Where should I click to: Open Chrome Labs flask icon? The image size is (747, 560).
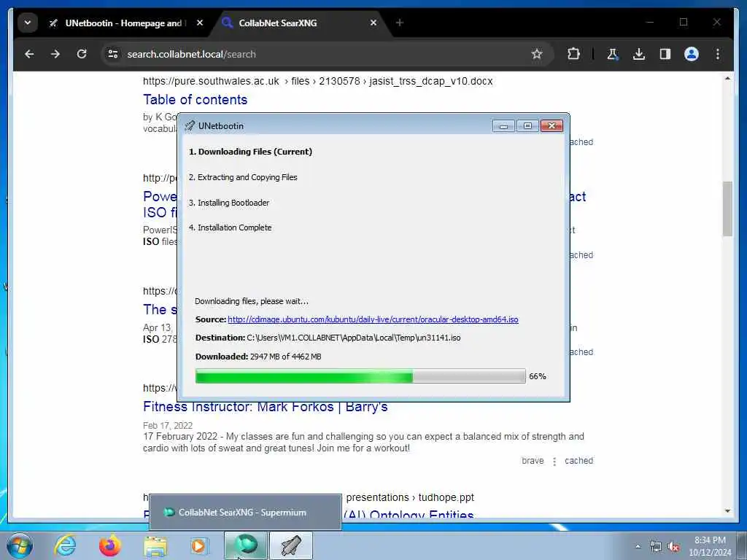coord(613,54)
